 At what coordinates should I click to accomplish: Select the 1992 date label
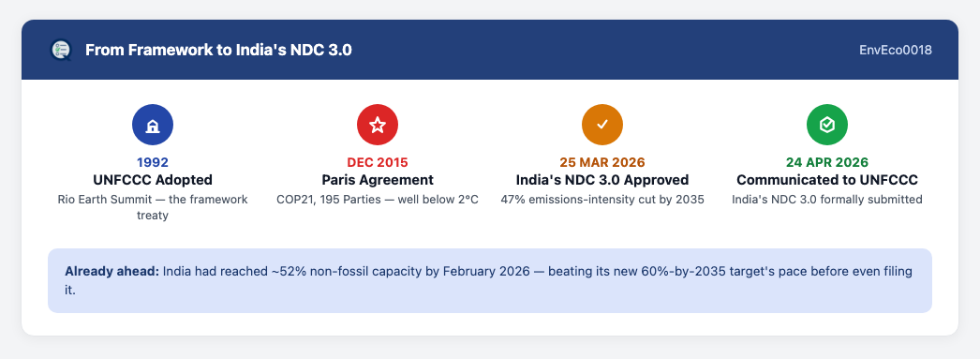coord(153,162)
